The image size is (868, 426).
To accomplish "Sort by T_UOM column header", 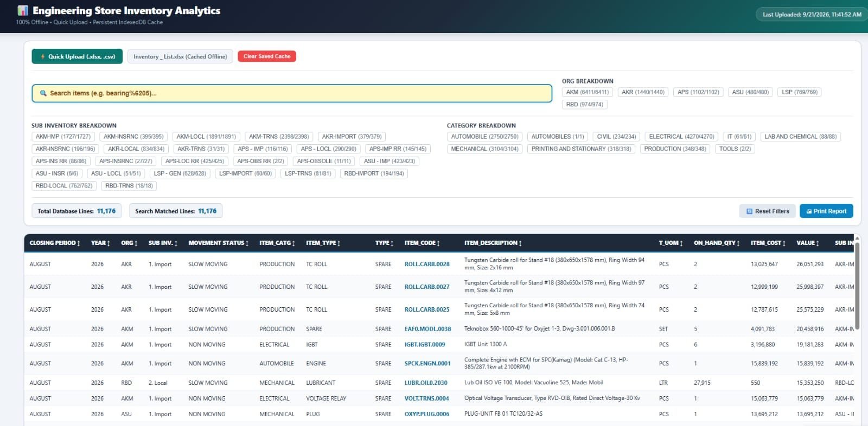I will (671, 243).
